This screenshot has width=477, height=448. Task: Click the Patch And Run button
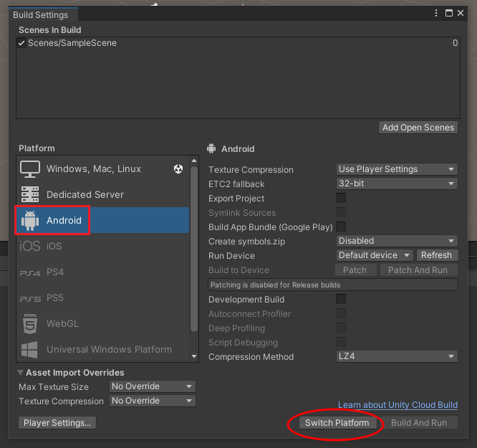tap(418, 270)
